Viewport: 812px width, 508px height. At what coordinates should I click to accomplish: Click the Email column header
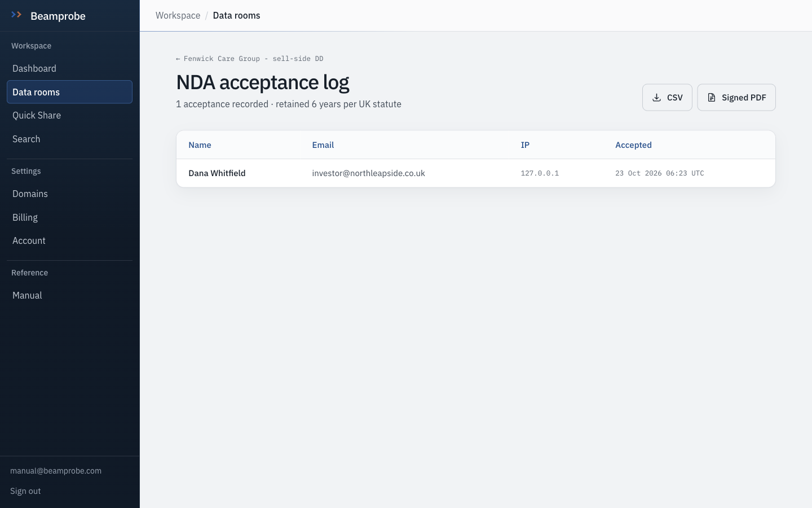[x=323, y=145]
